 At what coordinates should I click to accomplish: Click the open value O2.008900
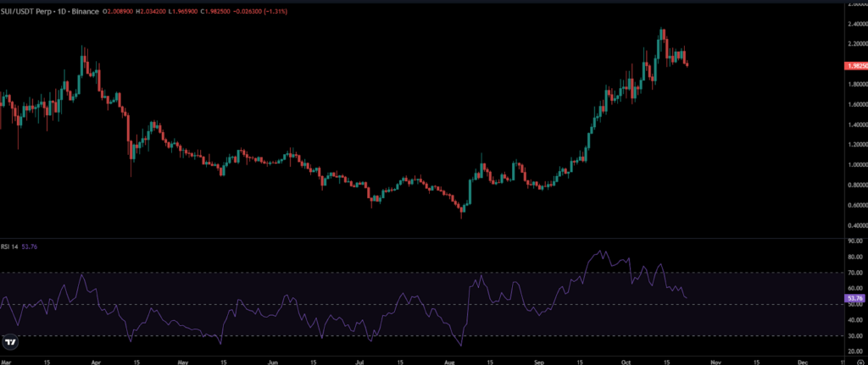pos(118,11)
